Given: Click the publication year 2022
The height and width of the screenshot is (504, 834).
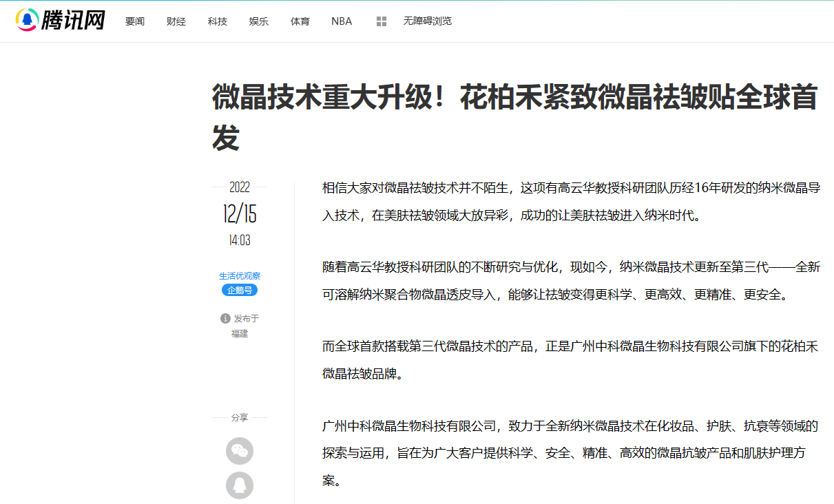Looking at the screenshot, I should point(240,187).
